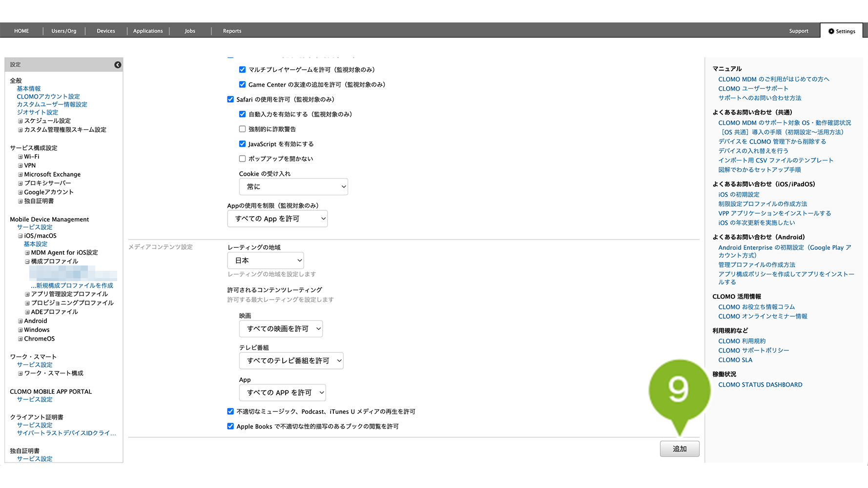This screenshot has height=488, width=868.
Task: Expand the Wi-Fi tree node icon
Action: pyautogui.click(x=21, y=157)
